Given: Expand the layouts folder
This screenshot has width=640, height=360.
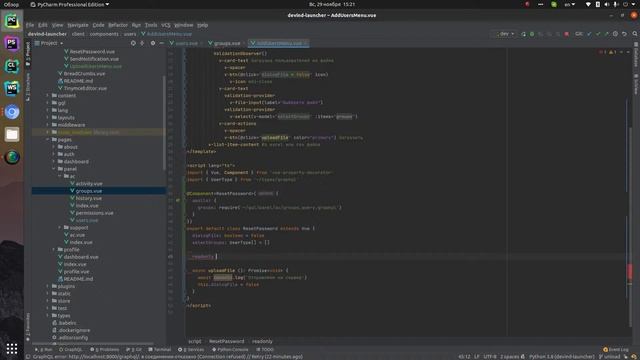Looking at the screenshot, I should pyautogui.click(x=48, y=118).
